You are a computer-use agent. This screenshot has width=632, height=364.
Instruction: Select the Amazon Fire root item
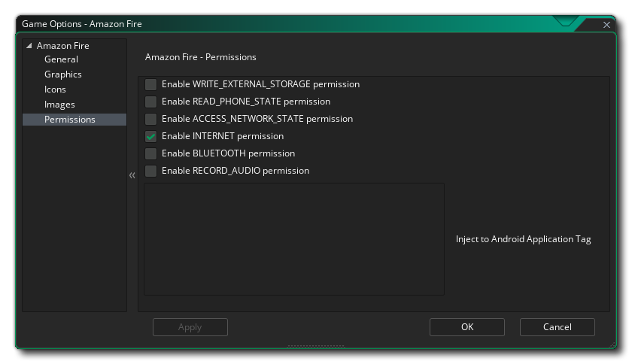(63, 46)
